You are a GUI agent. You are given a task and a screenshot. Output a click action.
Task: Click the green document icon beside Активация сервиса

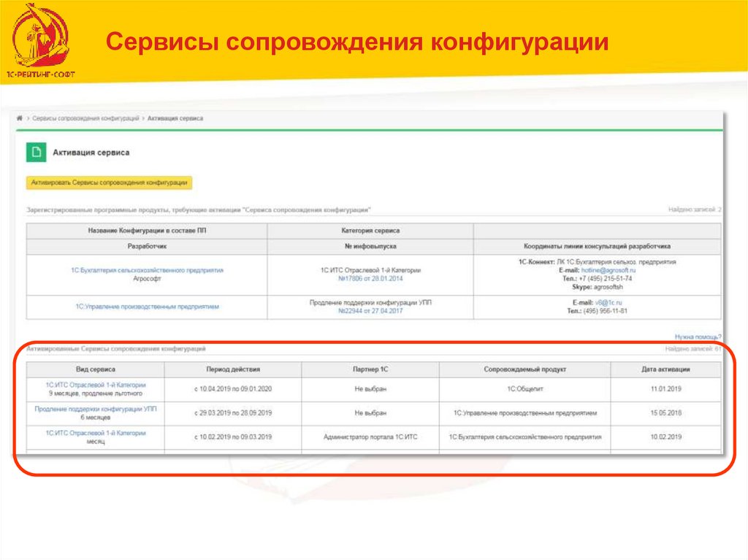pyautogui.click(x=37, y=153)
